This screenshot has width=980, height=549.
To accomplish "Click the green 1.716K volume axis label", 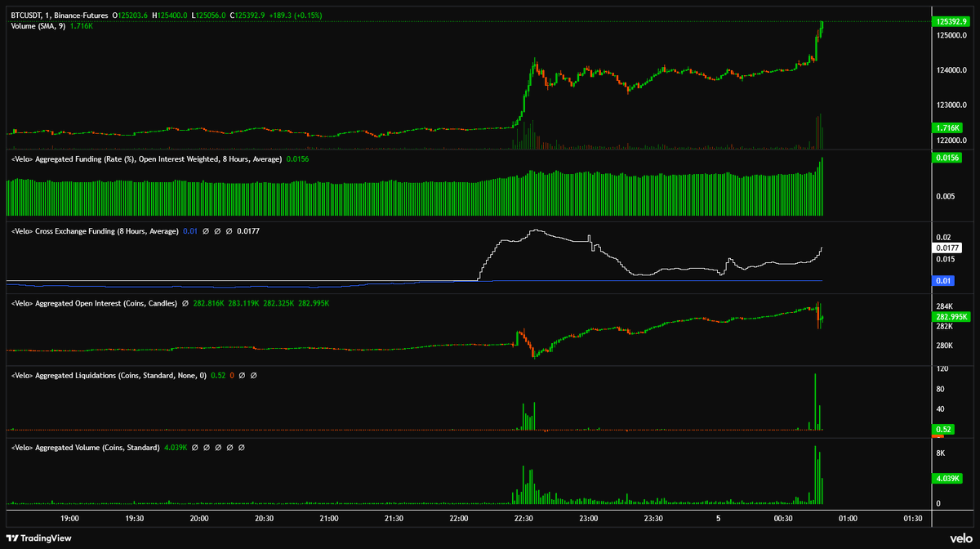I will (948, 128).
